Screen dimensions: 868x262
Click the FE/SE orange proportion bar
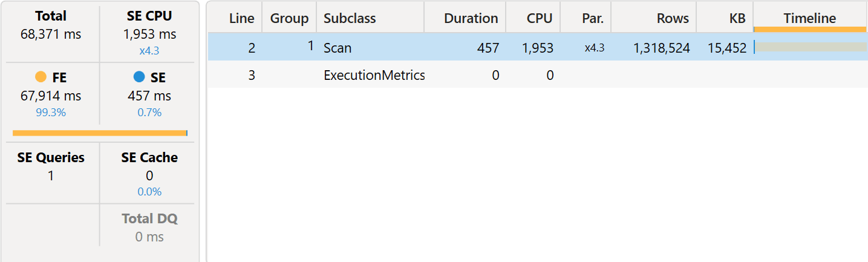100,133
